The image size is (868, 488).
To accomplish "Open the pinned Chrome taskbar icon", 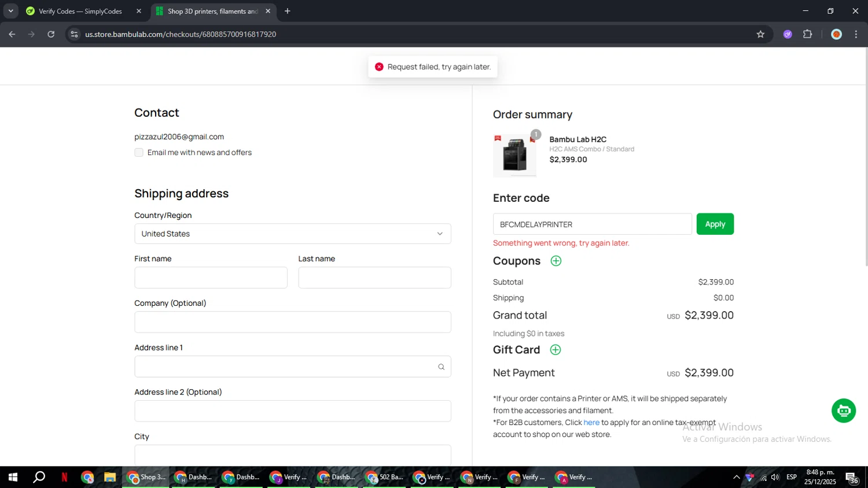I will click(x=87, y=477).
